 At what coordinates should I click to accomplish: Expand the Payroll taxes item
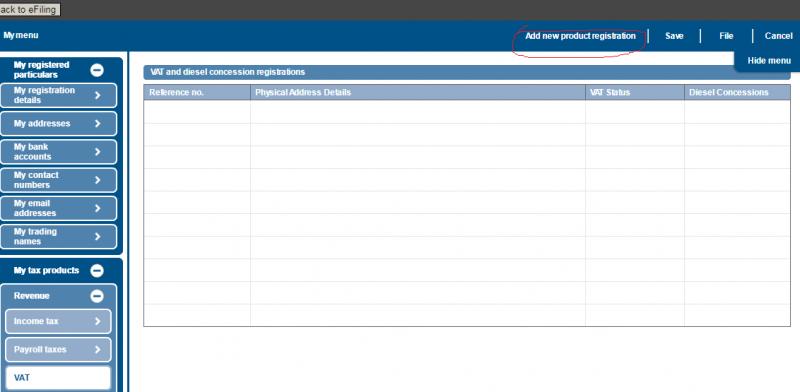tap(59, 350)
